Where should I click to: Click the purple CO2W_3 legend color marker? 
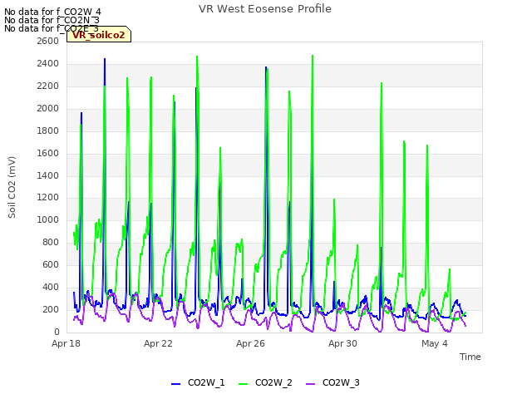point(310,384)
